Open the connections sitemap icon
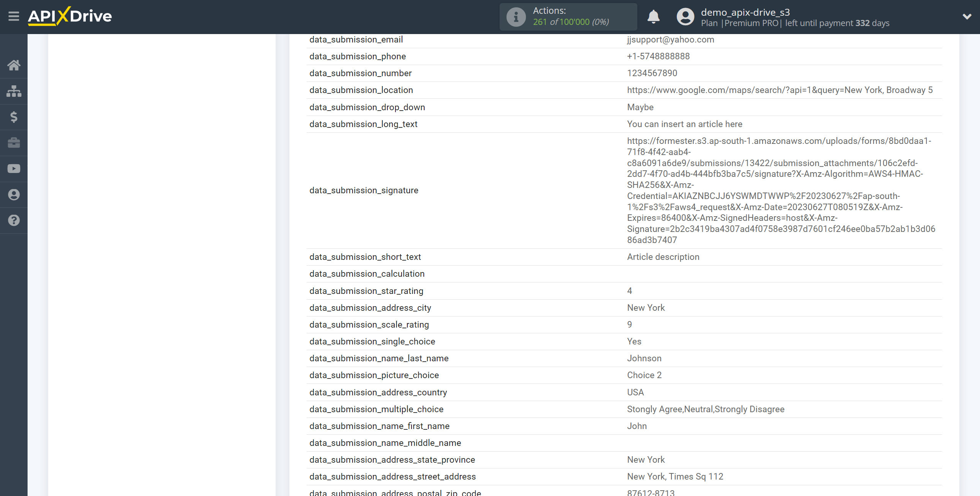This screenshot has height=496, width=980. pyautogui.click(x=14, y=91)
